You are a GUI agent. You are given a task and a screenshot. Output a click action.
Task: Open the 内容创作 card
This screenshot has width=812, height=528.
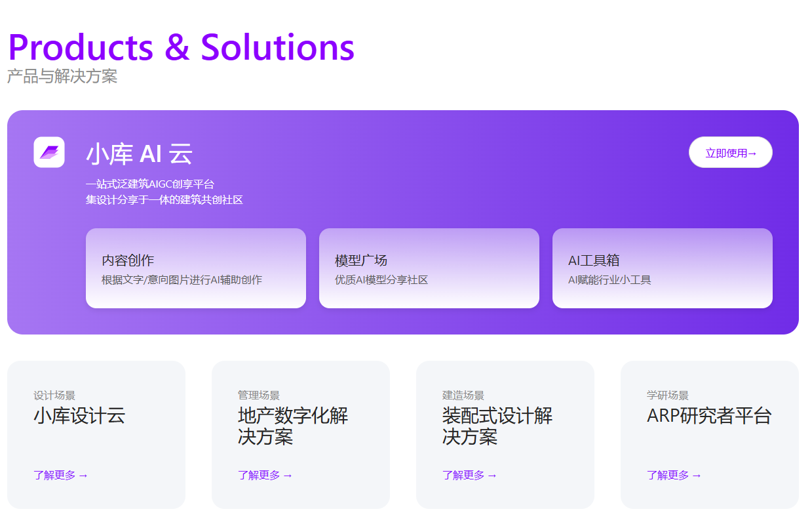click(195, 268)
